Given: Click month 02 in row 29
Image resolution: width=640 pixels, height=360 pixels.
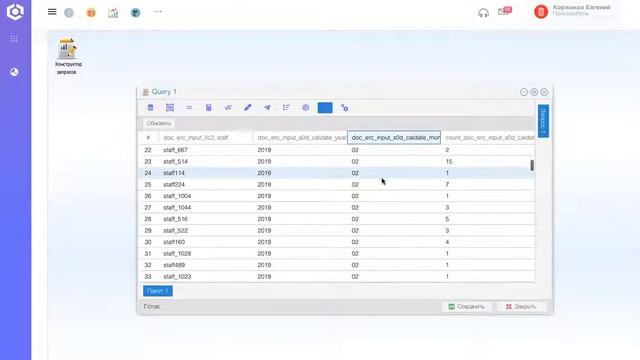Looking at the screenshot, I should (355, 231).
